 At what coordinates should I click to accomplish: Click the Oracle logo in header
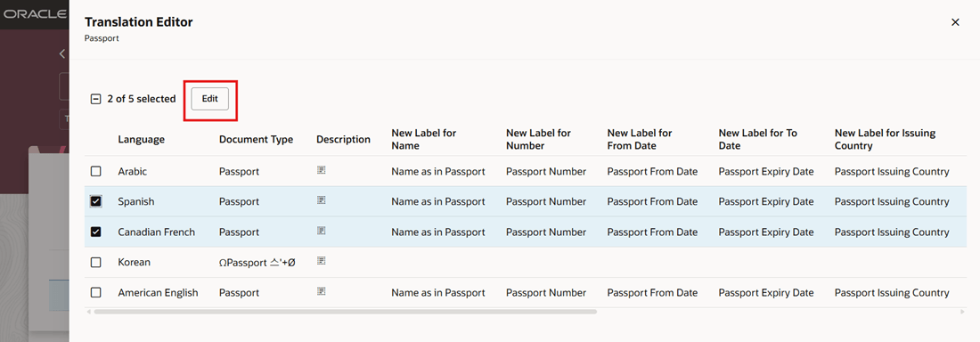(35, 13)
